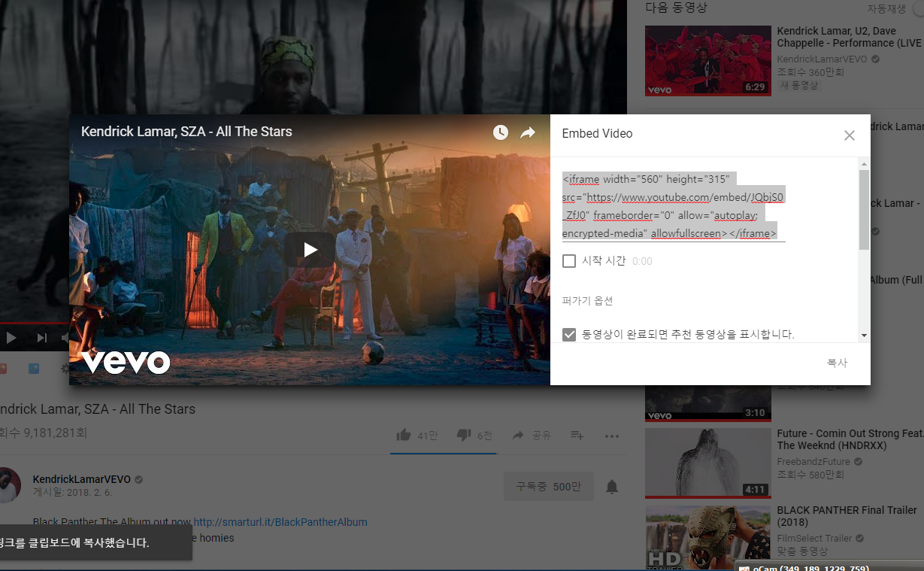Click the 복사 copy button
Image resolution: width=924 pixels, height=571 pixels.
837,363
